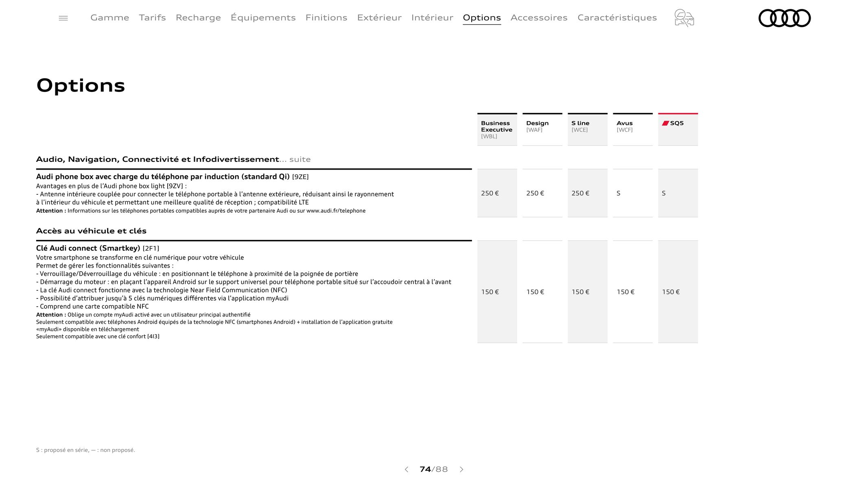The height and width of the screenshot is (488, 868).
Task: Go to Extérieur tab
Action: (379, 17)
